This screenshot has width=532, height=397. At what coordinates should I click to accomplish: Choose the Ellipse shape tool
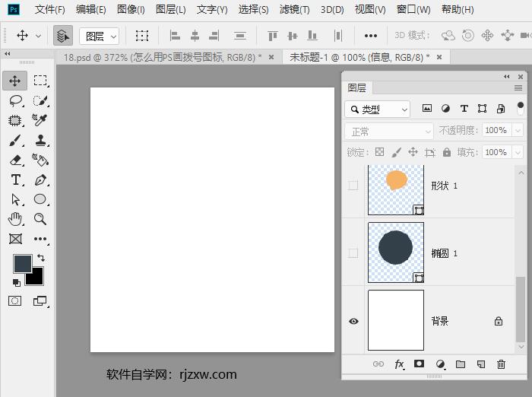point(40,199)
